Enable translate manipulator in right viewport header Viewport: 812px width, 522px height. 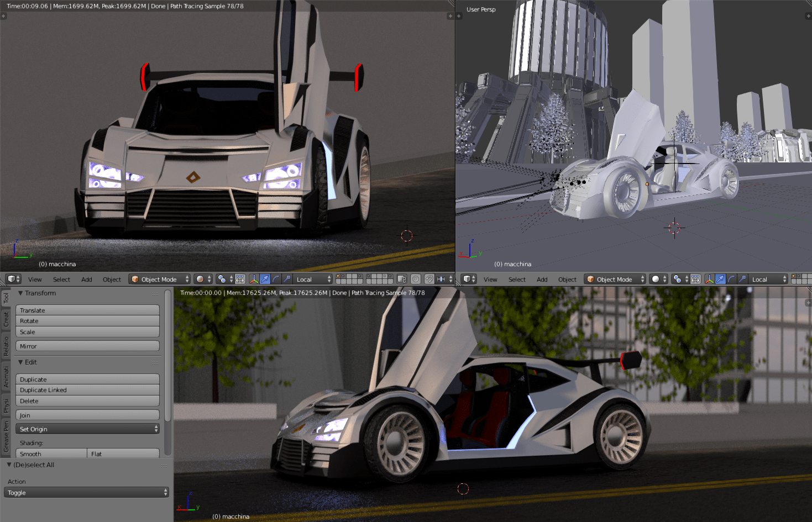(720, 279)
